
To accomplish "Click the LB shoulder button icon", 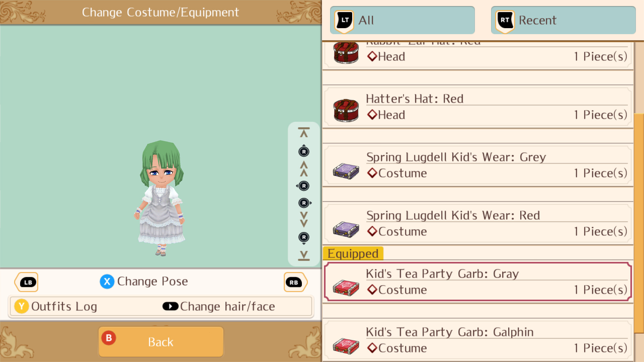I will pyautogui.click(x=26, y=282).
